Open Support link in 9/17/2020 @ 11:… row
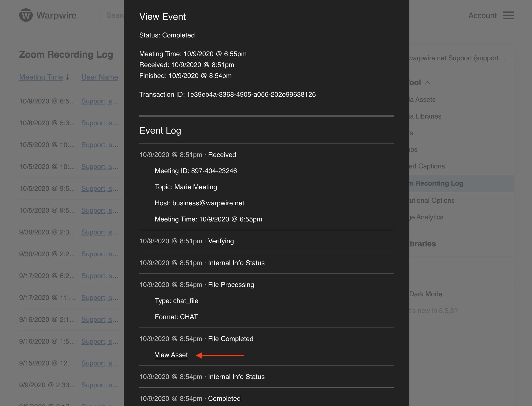This screenshot has width=532, height=406. tap(100, 298)
